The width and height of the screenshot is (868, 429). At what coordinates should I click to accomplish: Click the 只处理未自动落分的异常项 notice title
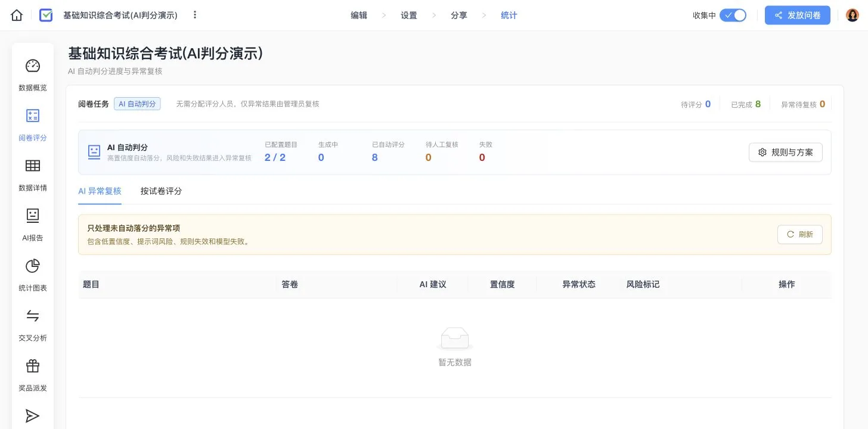pos(134,228)
